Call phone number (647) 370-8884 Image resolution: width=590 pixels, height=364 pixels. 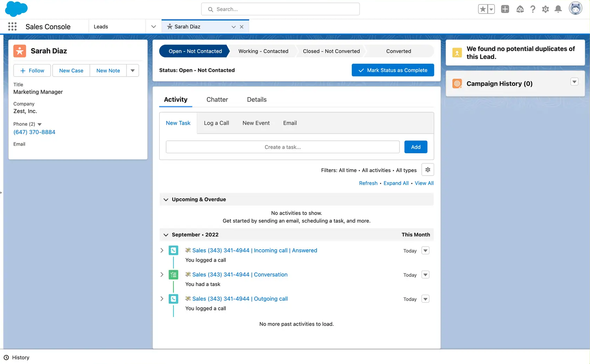pyautogui.click(x=34, y=132)
